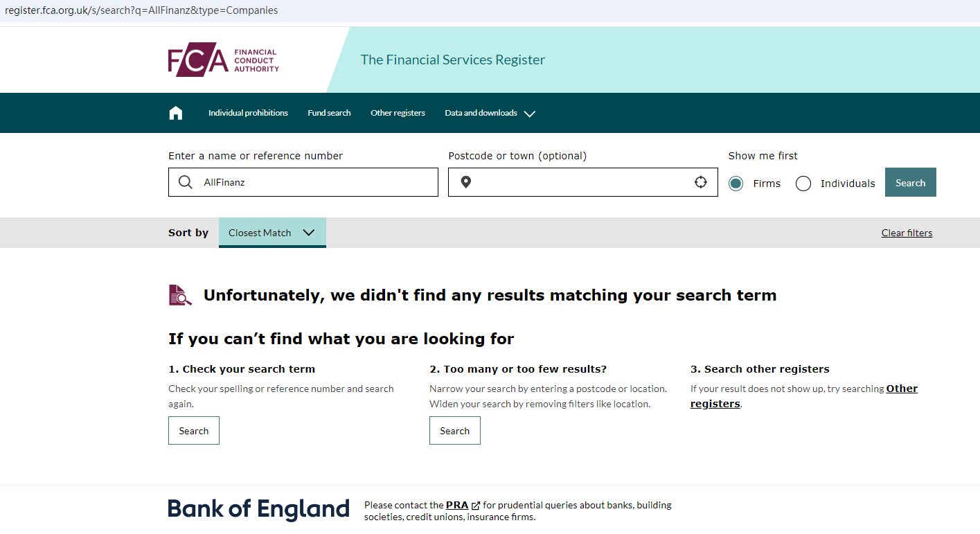
Task: Use the current location crosshair icon
Action: tap(701, 182)
